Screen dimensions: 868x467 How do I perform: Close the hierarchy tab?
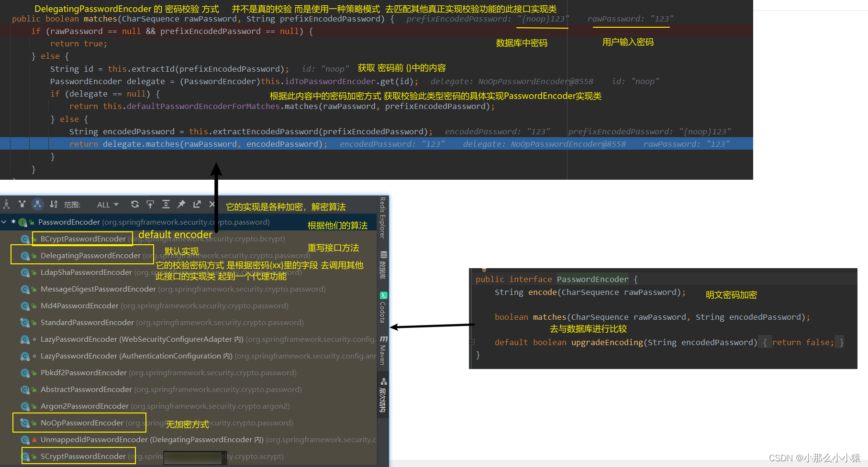(x=212, y=205)
